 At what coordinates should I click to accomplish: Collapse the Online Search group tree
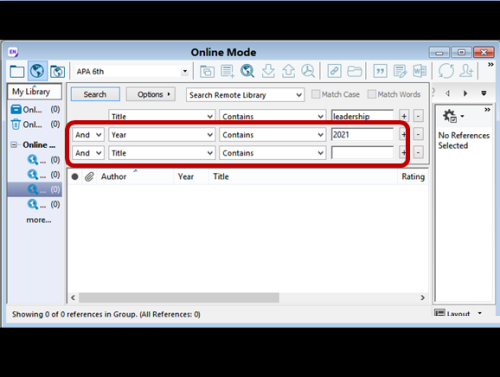click(x=14, y=145)
